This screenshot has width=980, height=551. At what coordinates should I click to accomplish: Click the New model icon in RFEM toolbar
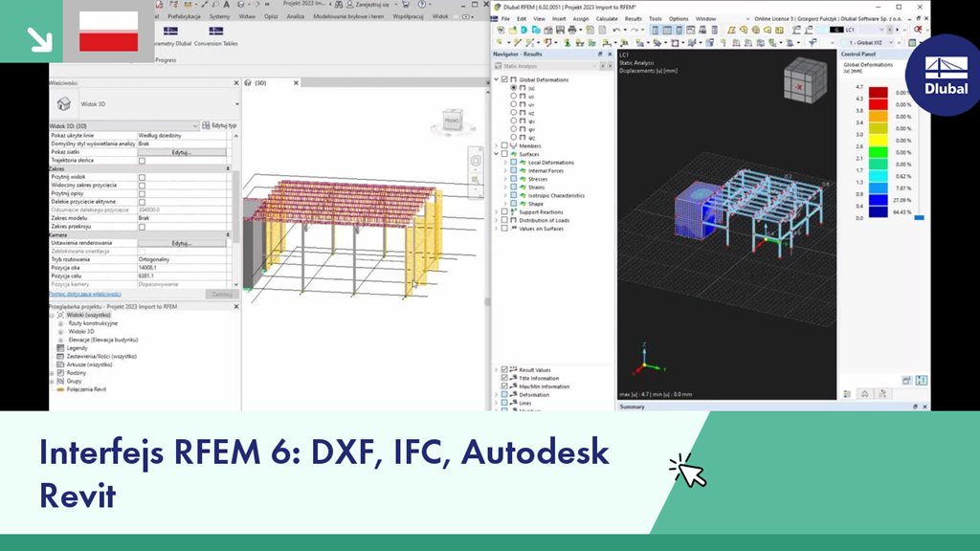501,30
